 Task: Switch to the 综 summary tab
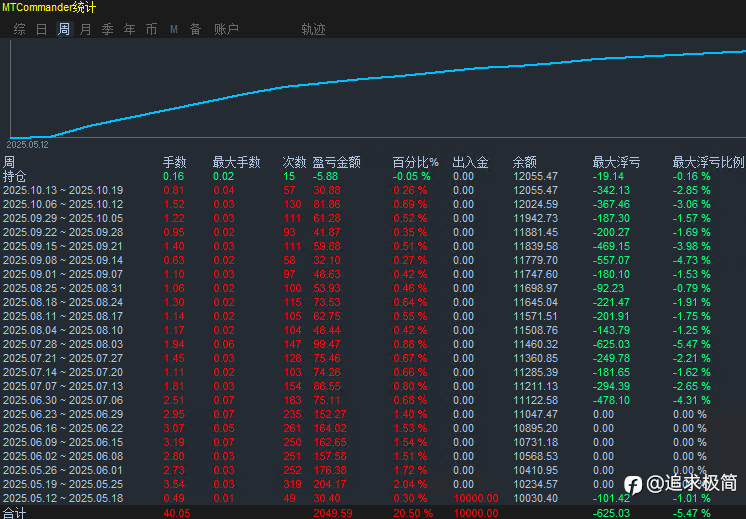point(20,30)
